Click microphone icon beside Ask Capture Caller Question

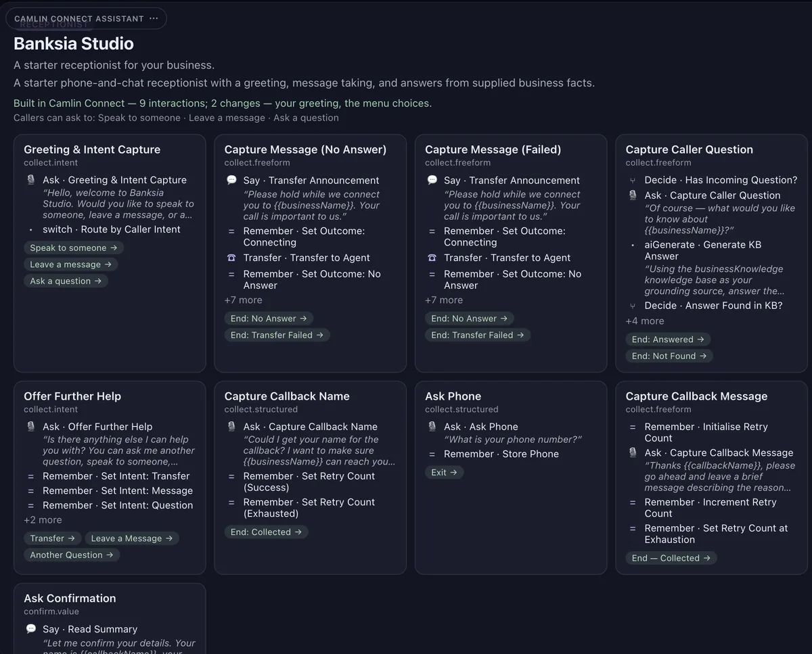pyautogui.click(x=633, y=195)
